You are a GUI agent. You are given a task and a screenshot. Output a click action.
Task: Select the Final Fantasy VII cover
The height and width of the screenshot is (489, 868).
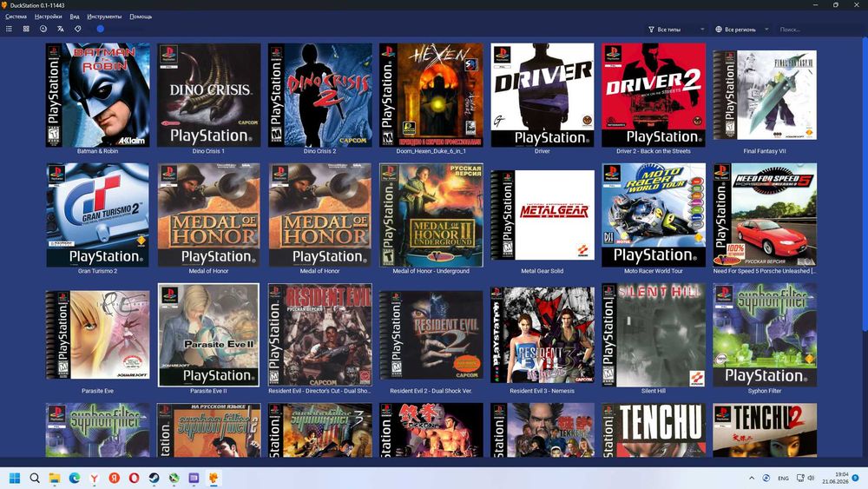(765, 96)
